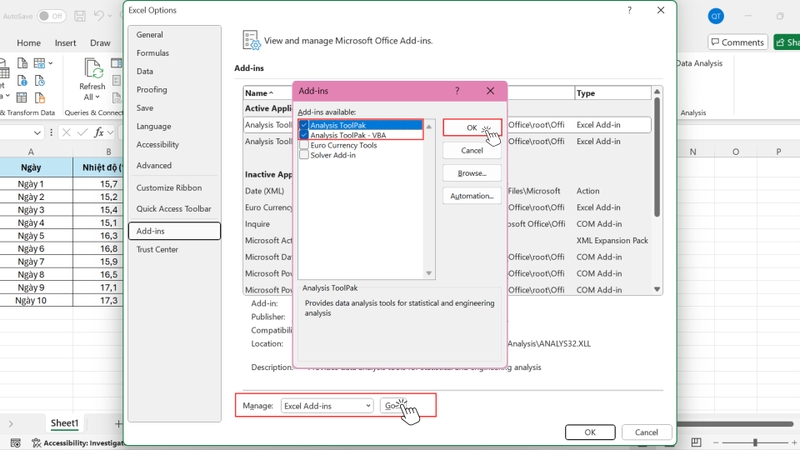Click the Recent Sources icon in ribbon
The image size is (800, 450).
[x=40, y=81]
